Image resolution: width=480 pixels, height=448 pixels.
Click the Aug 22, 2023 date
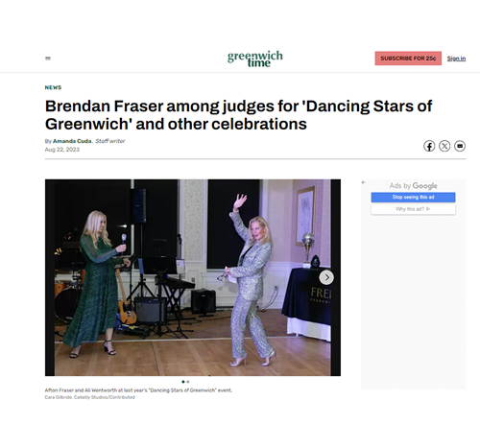(62, 150)
